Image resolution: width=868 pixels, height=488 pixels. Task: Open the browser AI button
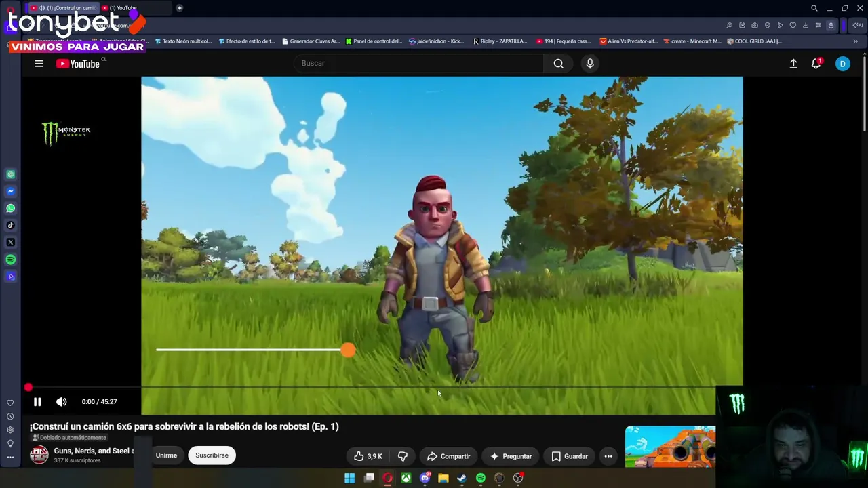pos(858,26)
